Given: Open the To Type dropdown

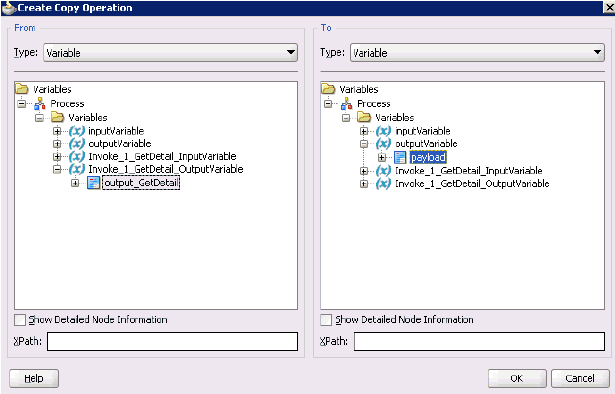Looking at the screenshot, I should 477,53.
